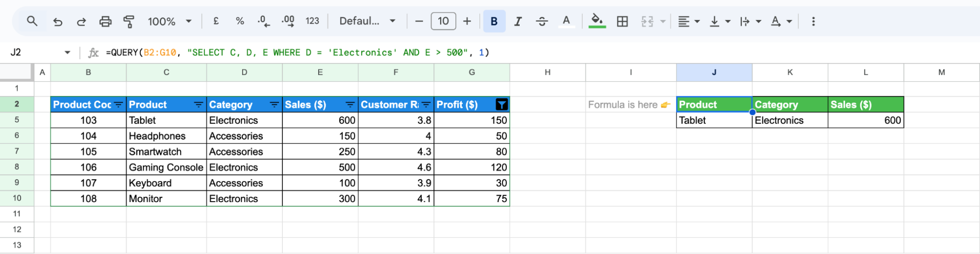Toggle strikethrough formatting
This screenshot has width=980, height=254.
coord(542,21)
